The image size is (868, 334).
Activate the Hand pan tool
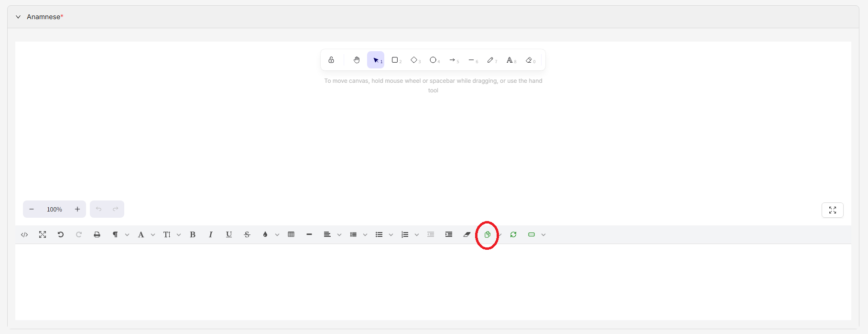coord(357,60)
